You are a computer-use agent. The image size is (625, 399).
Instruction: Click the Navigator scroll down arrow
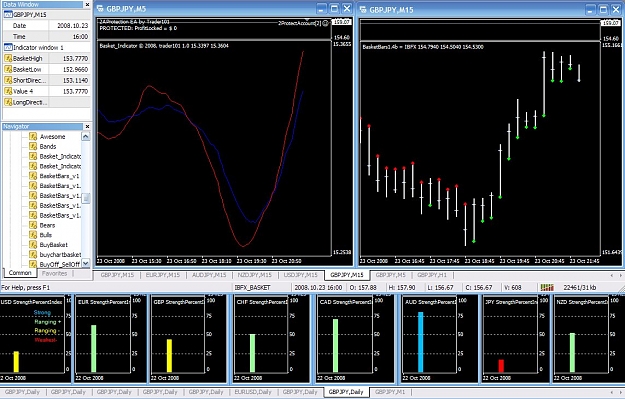tap(86, 263)
